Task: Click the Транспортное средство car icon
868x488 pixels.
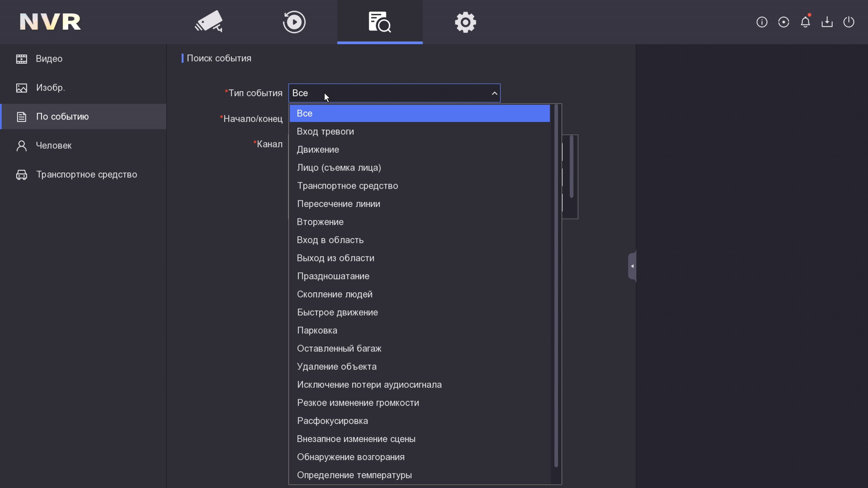Action: click(22, 175)
